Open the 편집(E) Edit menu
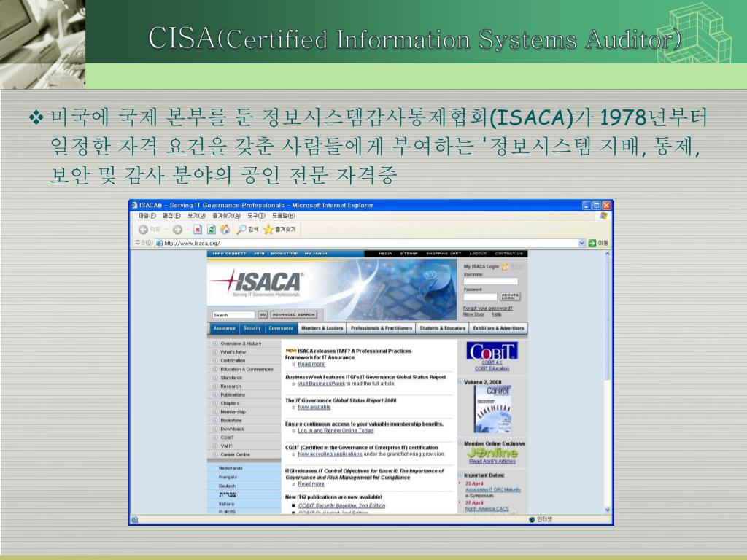 [x=171, y=216]
